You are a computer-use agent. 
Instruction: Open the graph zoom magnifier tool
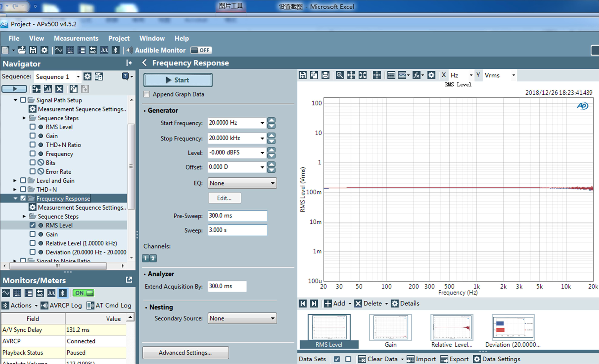point(339,75)
